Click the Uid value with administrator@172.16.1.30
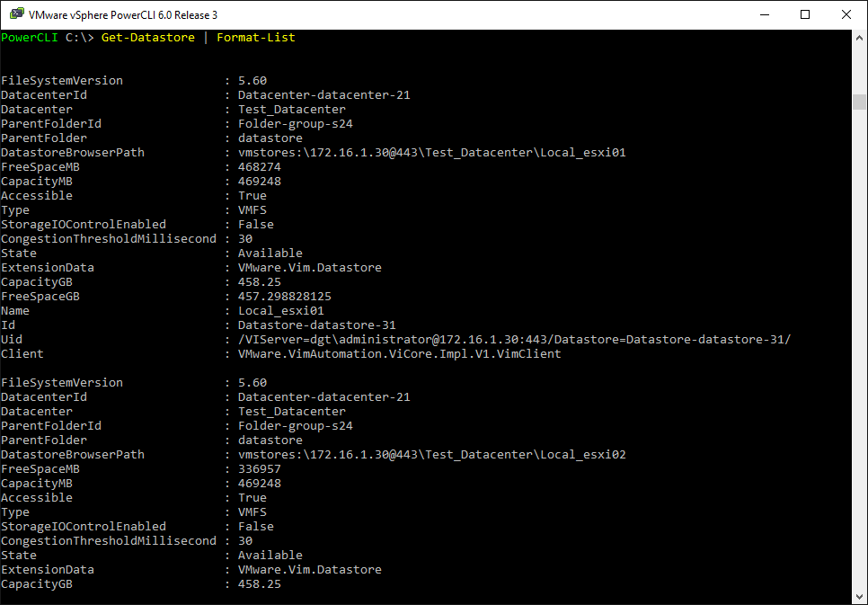Viewport: 868px width, 605px height. point(514,340)
